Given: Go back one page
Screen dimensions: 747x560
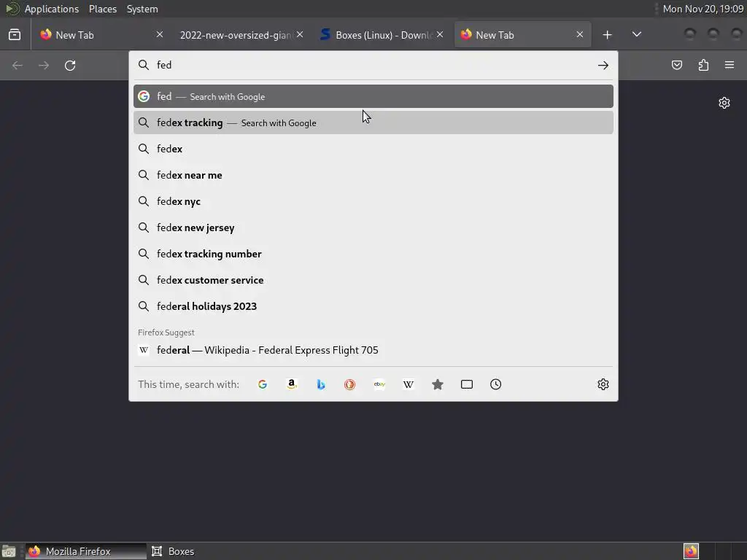Looking at the screenshot, I should 18,65.
